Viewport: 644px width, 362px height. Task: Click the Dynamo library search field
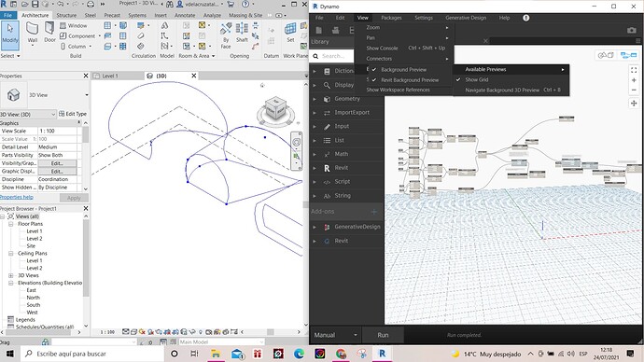(336, 56)
